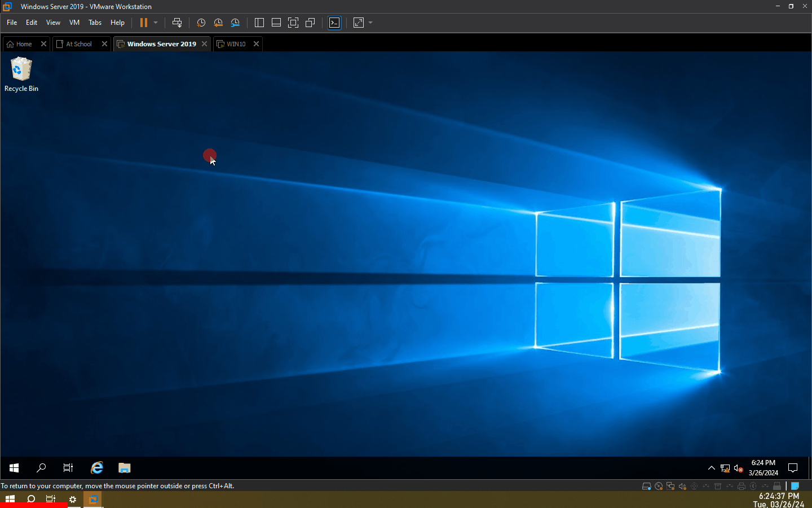Open the File menu
Viewport: 812px width, 508px height.
[x=12, y=23]
